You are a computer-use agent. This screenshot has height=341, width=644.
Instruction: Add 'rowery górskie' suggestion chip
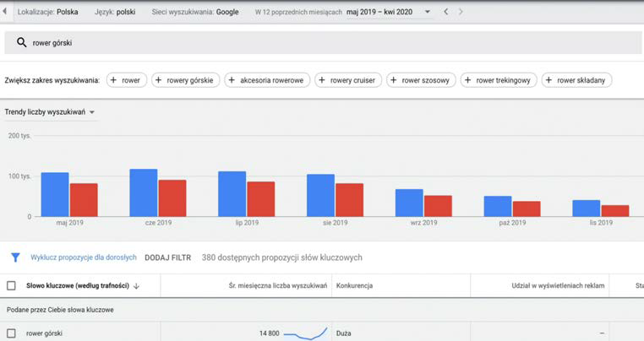click(186, 80)
